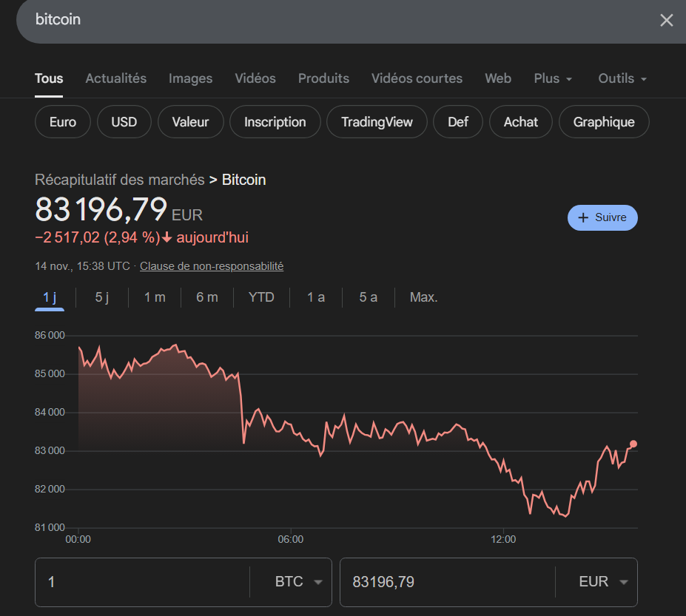Click the Suivre follow button
This screenshot has height=616, width=686.
[602, 217]
